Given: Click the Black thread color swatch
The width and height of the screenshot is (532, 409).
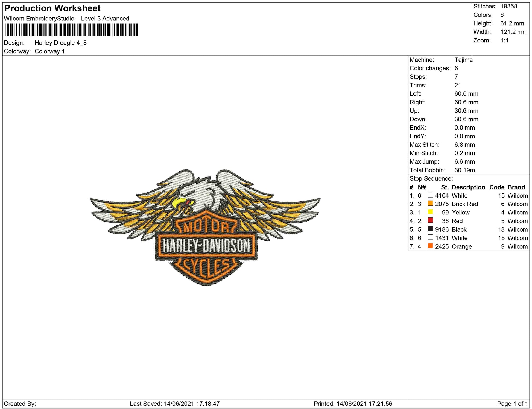Looking at the screenshot, I should pos(430,229).
